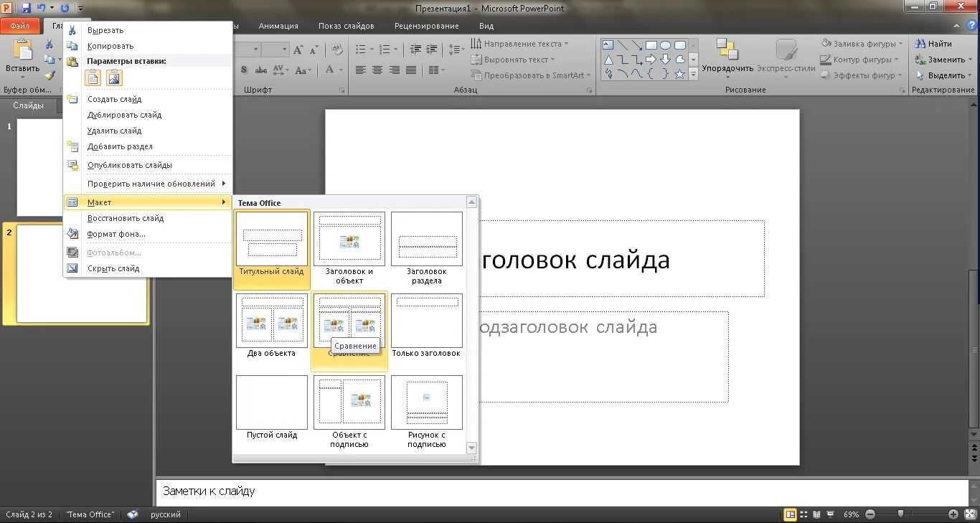Open the Text direction dropdown
The image size is (980, 523).
click(519, 44)
